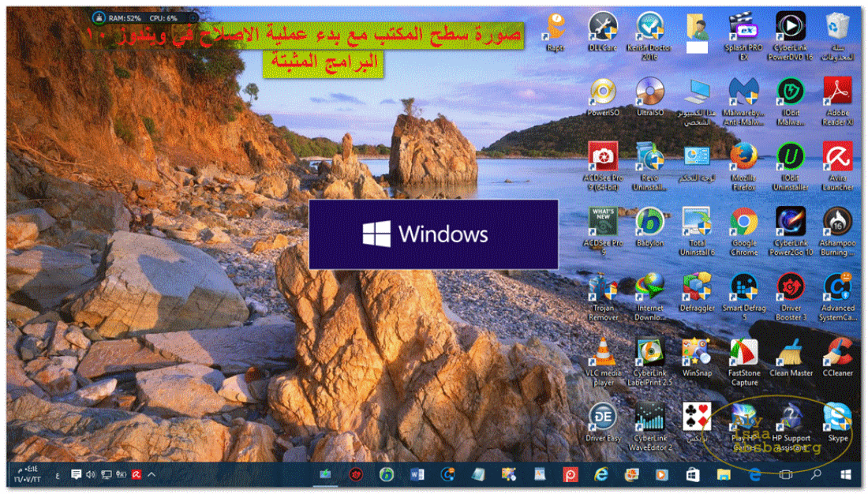Open the Mozilla Firefox desktop shortcut

pyautogui.click(x=743, y=156)
